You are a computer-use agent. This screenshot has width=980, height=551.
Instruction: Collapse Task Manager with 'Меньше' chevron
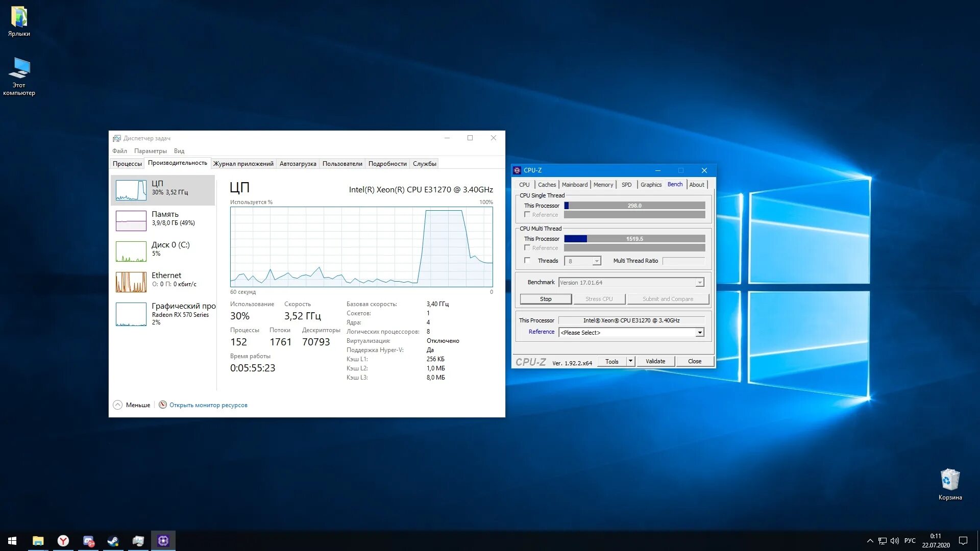tap(118, 405)
